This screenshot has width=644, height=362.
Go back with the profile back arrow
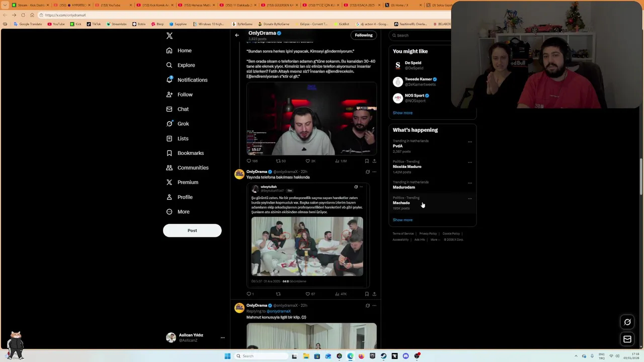237,35
